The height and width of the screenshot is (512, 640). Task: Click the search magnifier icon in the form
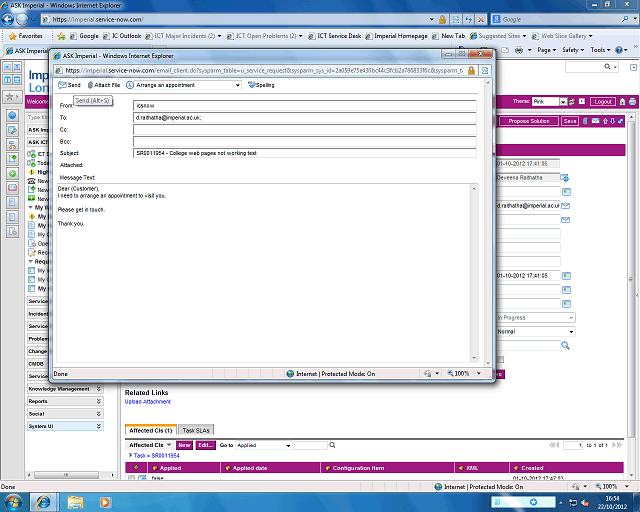(x=565, y=345)
